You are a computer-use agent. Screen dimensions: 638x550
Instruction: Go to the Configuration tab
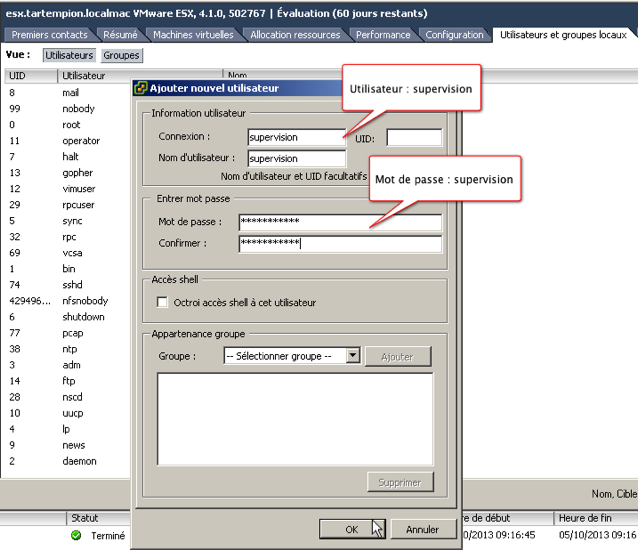point(454,35)
